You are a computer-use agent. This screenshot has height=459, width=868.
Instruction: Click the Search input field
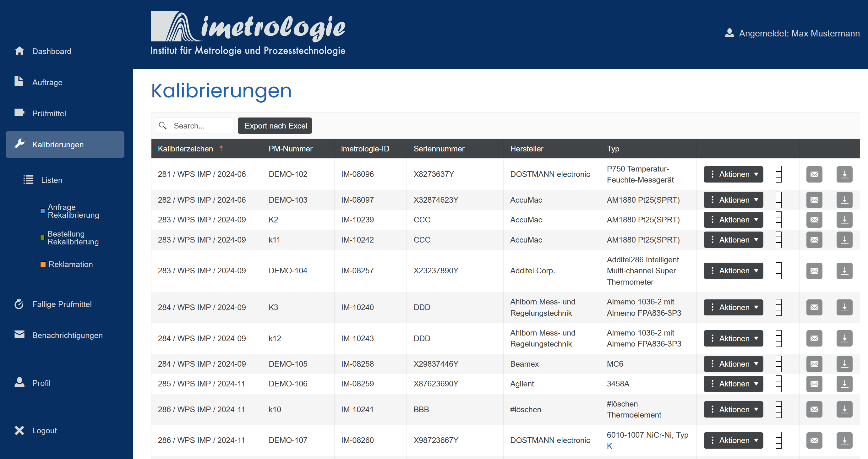194,126
